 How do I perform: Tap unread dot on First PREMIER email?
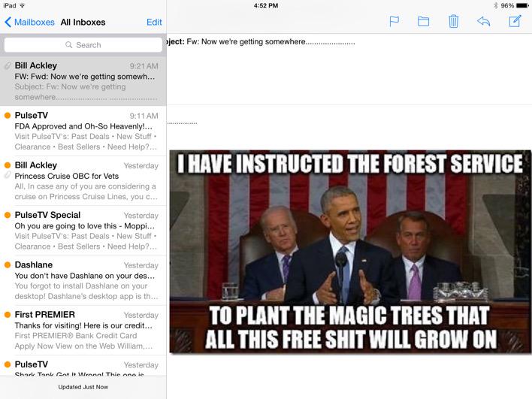pos(7,315)
